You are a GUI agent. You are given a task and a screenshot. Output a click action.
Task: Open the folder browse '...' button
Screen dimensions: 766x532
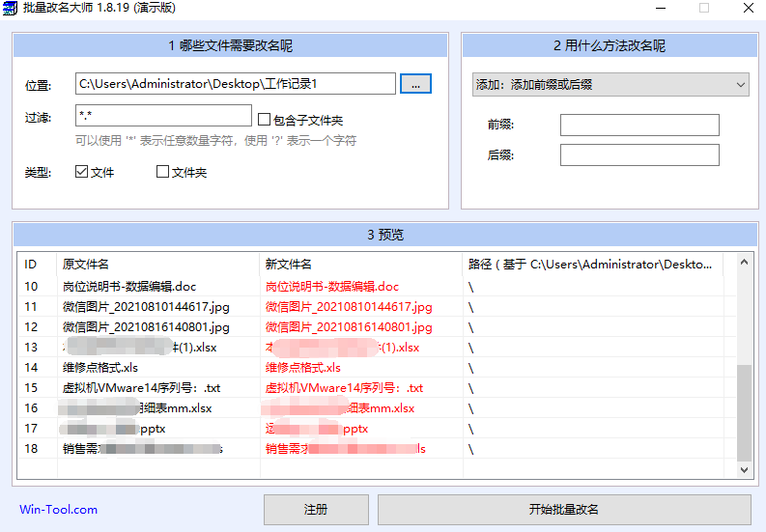point(415,84)
